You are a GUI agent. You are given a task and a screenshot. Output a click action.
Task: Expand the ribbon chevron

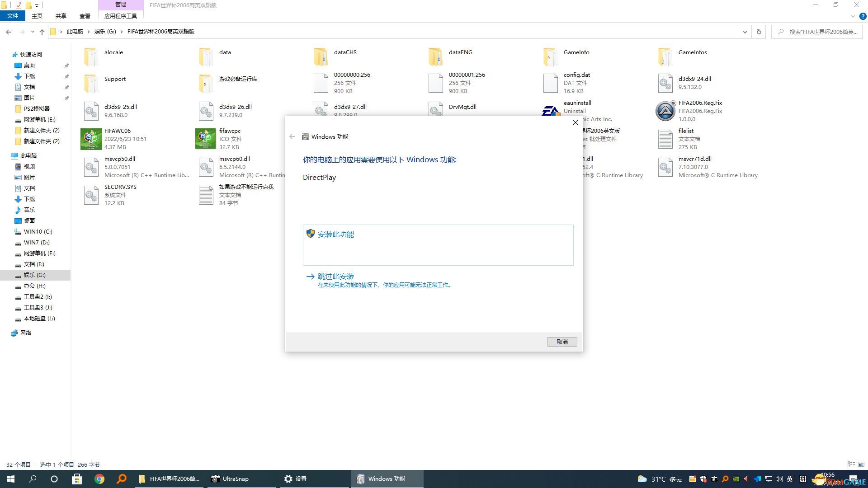point(853,16)
